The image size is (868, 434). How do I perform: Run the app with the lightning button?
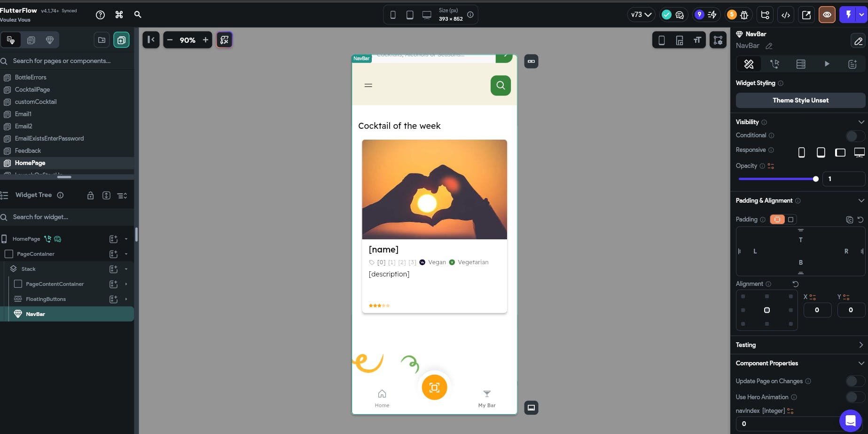[848, 15]
